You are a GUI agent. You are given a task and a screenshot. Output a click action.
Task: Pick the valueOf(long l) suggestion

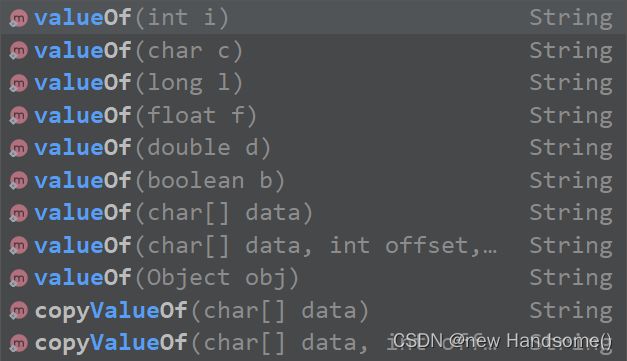[314, 83]
